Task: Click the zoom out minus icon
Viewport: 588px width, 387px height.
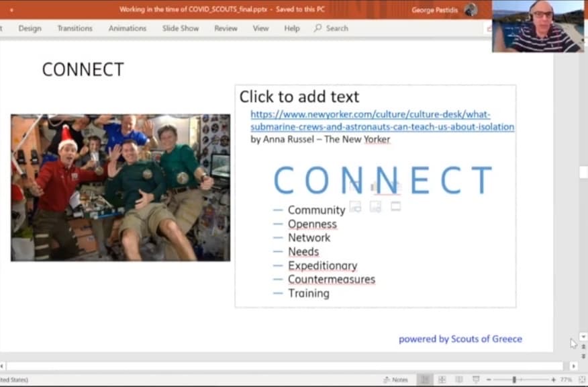Action: (489, 380)
